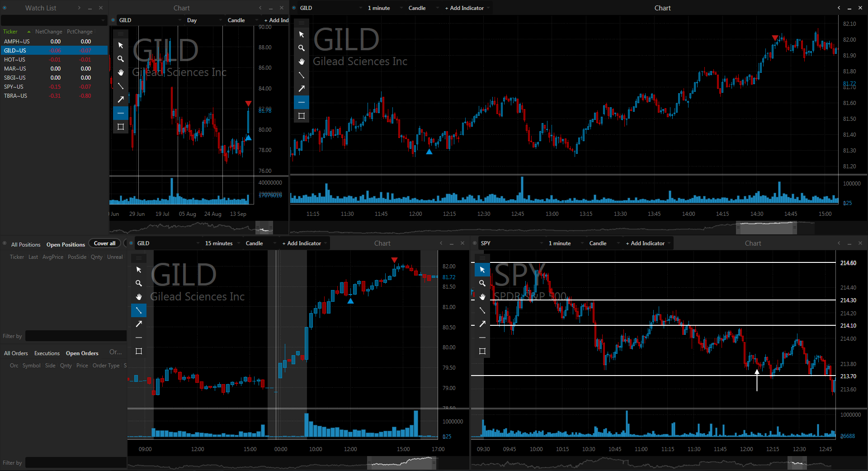This screenshot has height=471, width=868.
Task: Select the hand tool in the top 1 minute GILD chart
Action: (x=302, y=62)
